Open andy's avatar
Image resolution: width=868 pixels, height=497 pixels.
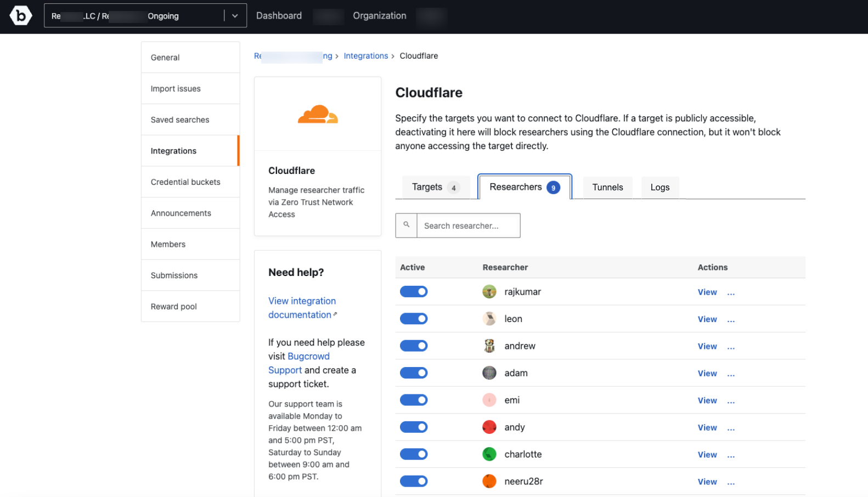point(489,427)
